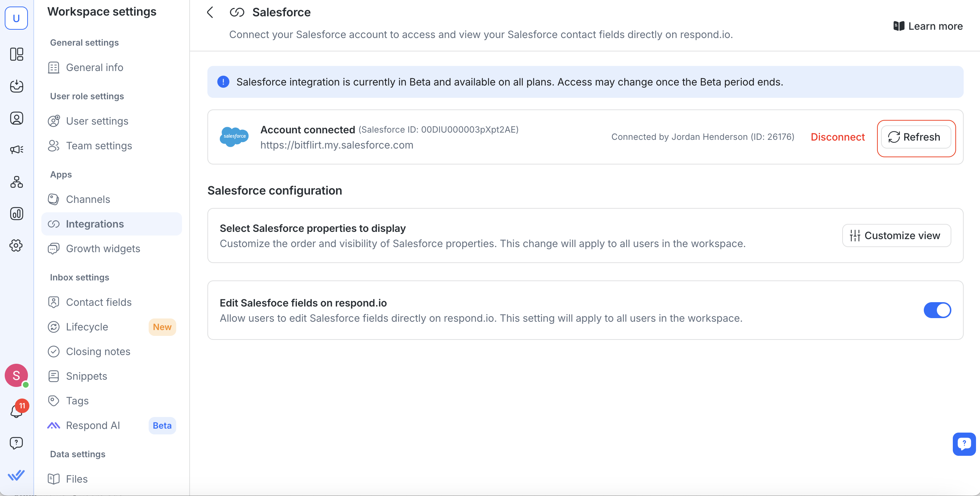This screenshot has width=980, height=496.
Task: Select Contact fields in sidebar
Action: [x=99, y=302]
